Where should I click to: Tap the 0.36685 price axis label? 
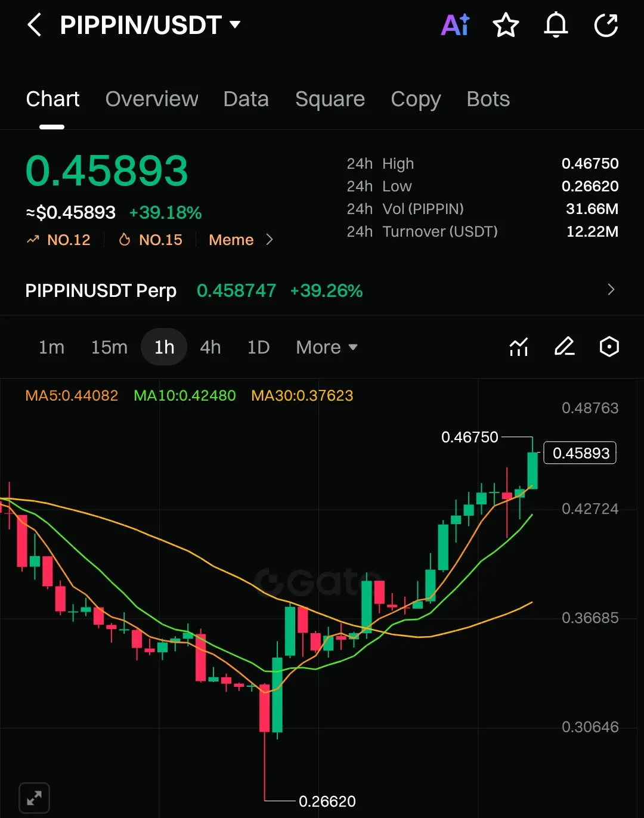tap(590, 618)
